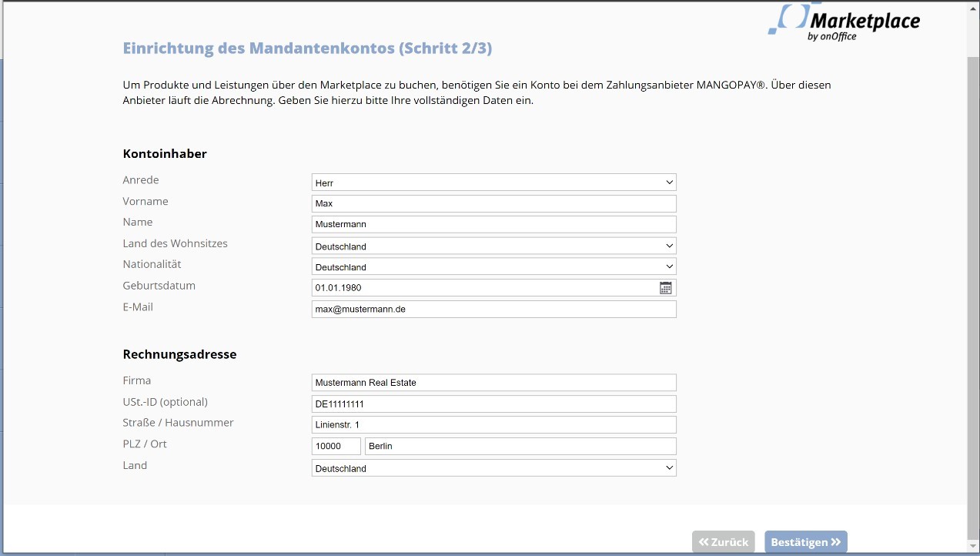Select the Straße / Hausnummer field

[x=493, y=425]
